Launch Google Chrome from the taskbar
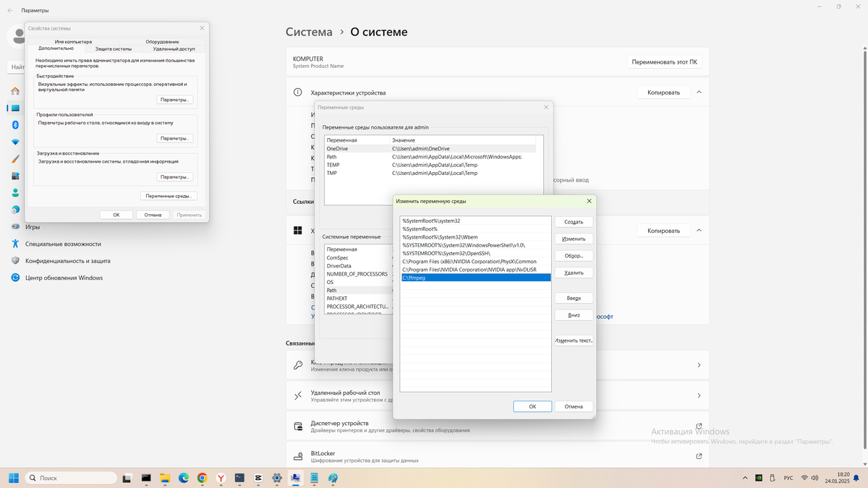Screen dimensions: 868x488 pos(203,478)
